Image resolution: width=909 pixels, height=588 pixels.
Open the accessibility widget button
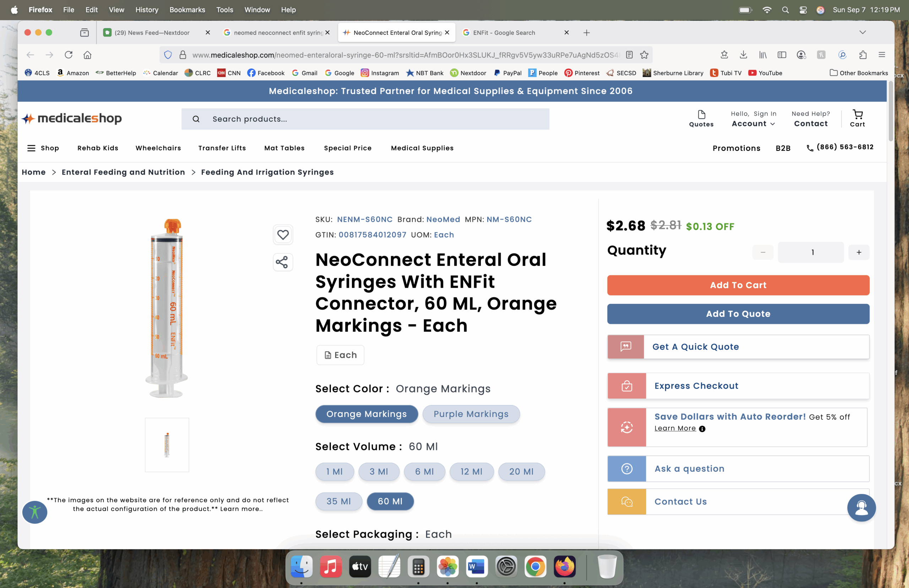point(35,512)
